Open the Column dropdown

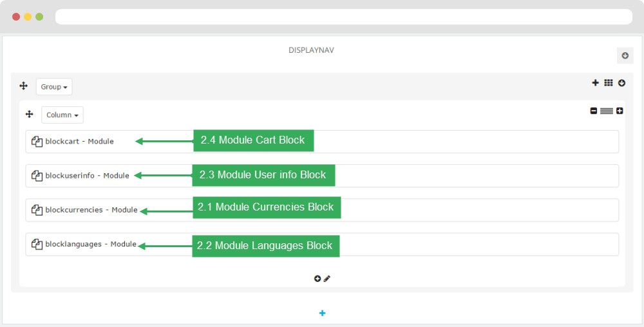tap(62, 115)
